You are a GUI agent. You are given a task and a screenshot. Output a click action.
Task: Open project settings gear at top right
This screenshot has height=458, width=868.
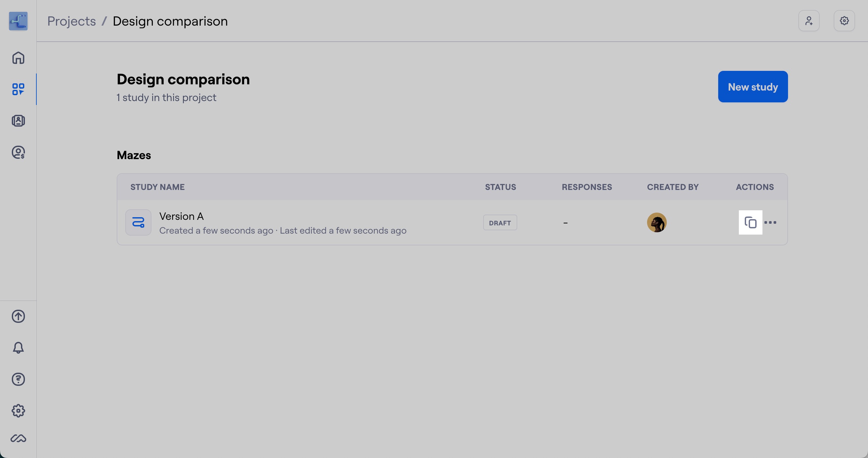click(x=844, y=21)
